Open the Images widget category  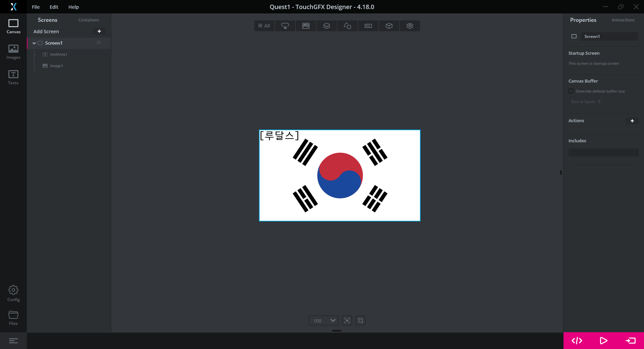click(306, 26)
